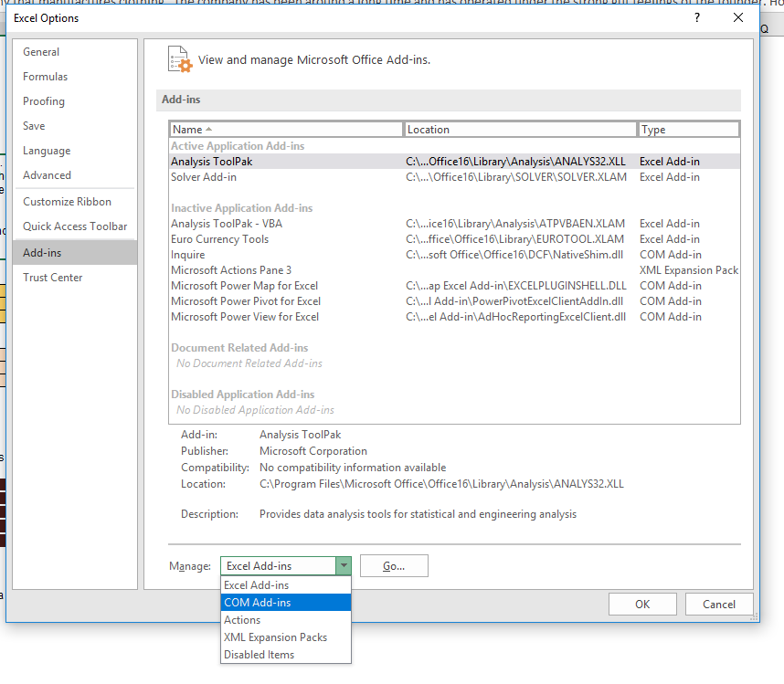Open the Trust Center category
The height and width of the screenshot is (684, 784).
(x=53, y=278)
